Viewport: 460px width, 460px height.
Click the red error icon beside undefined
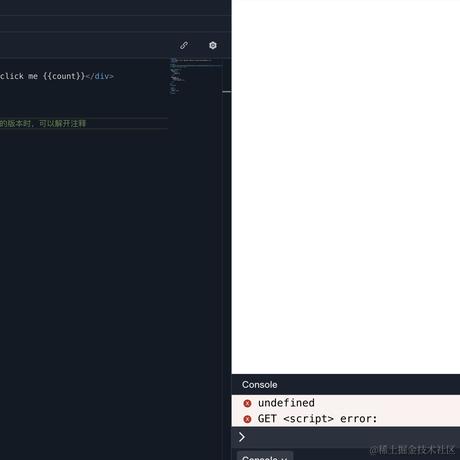tap(247, 403)
